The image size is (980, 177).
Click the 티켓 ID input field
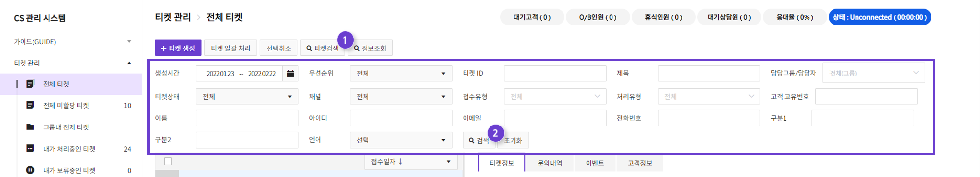555,74
